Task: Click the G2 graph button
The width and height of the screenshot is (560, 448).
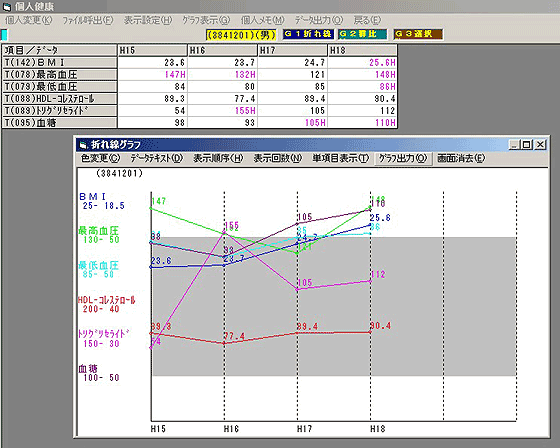Action: (x=362, y=34)
